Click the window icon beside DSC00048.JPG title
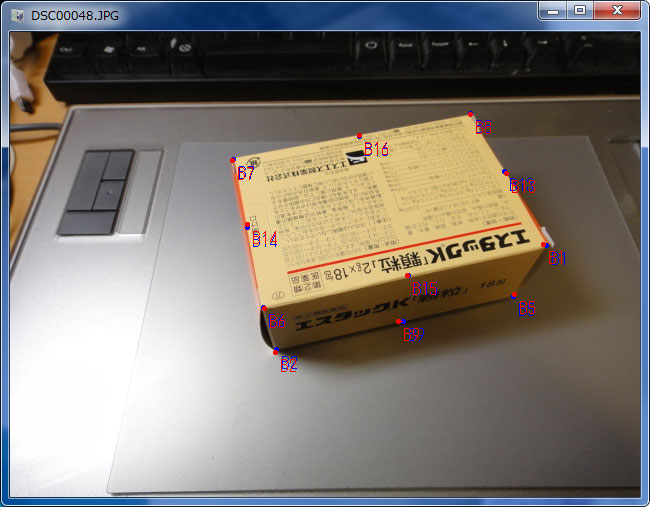The image size is (650, 507). tap(17, 15)
